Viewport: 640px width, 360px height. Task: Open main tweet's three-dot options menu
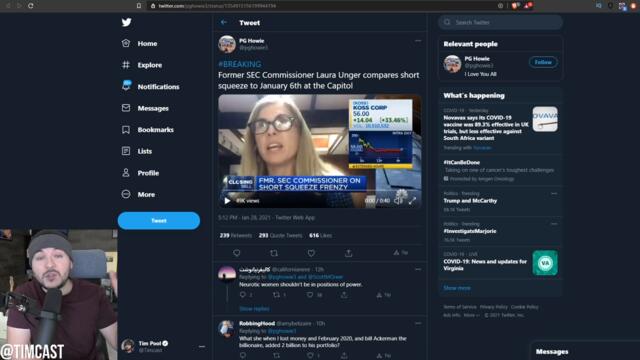point(418,41)
